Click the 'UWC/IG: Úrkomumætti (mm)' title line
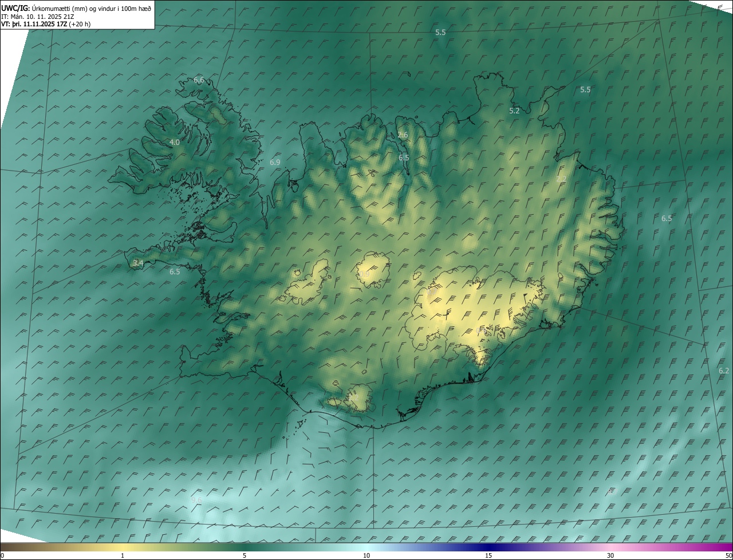 76,9
